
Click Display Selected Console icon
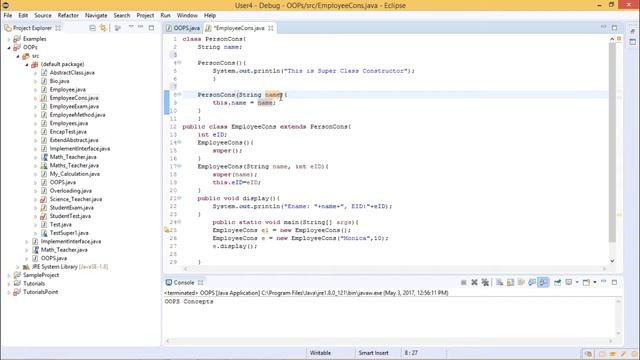click(x=569, y=282)
